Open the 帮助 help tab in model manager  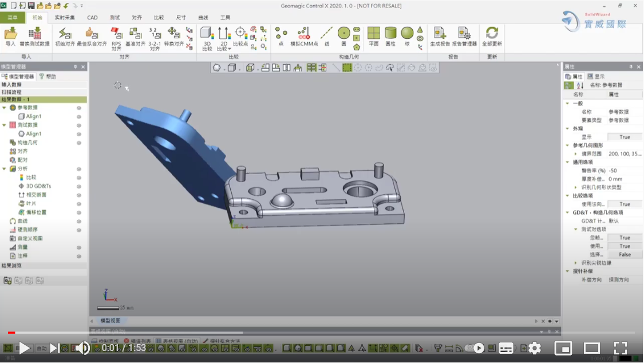pos(48,76)
